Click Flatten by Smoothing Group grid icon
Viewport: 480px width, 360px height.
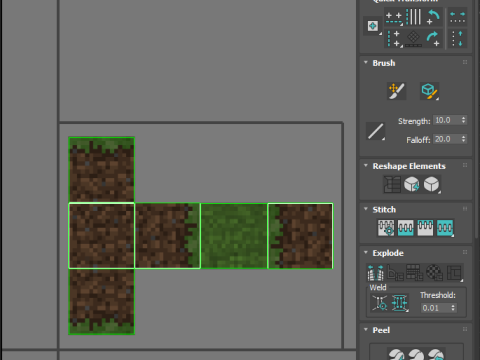[415, 273]
